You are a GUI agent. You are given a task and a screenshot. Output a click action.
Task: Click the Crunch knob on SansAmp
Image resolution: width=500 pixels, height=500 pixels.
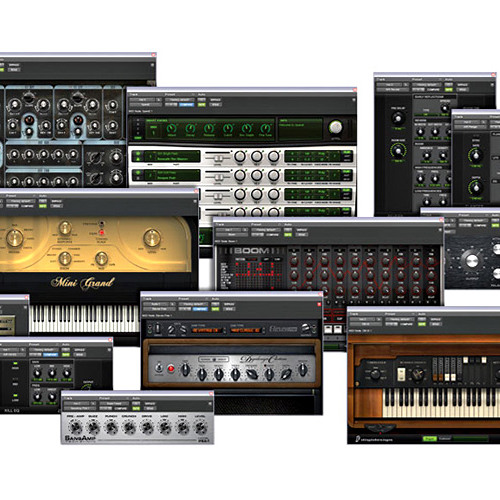pos(129,427)
